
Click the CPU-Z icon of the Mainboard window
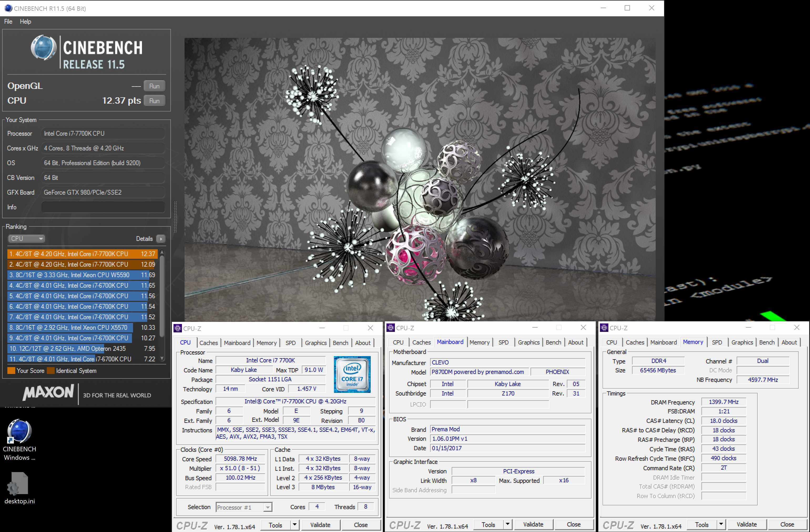pyautogui.click(x=391, y=328)
